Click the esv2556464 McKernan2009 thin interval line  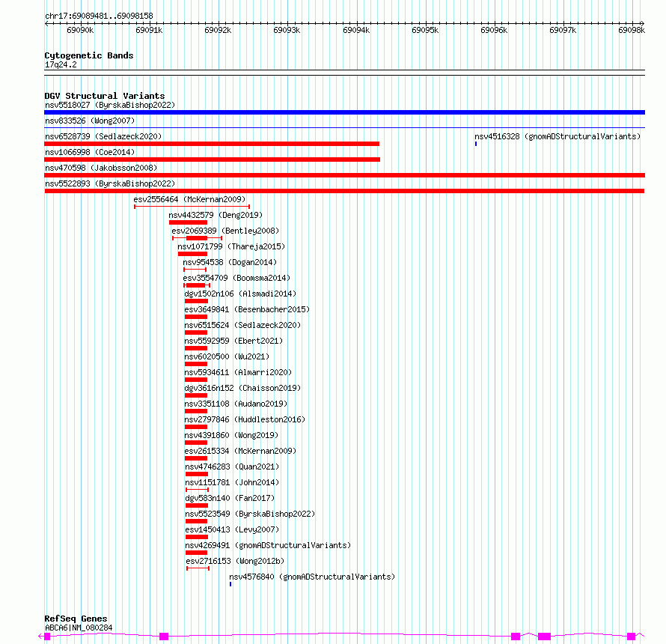click(192, 207)
